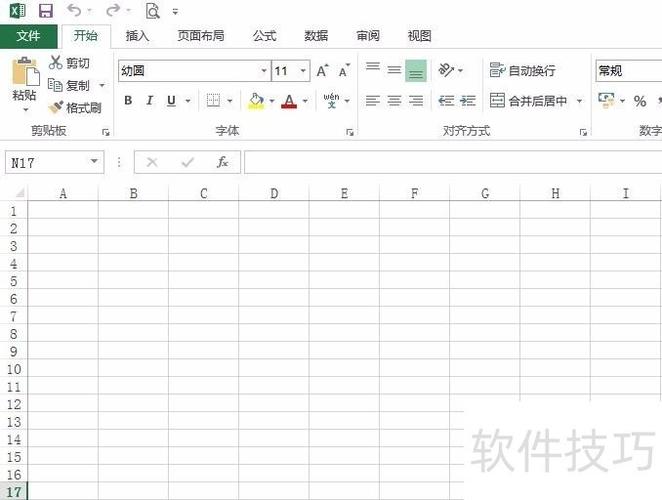Undo the last action
Viewport: 662px width, 500px height.
[74, 10]
